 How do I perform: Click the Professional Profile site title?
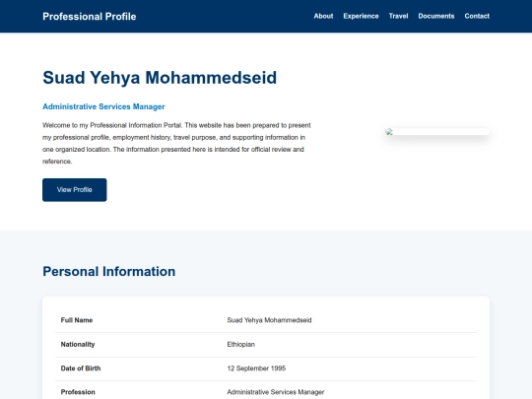coord(90,17)
